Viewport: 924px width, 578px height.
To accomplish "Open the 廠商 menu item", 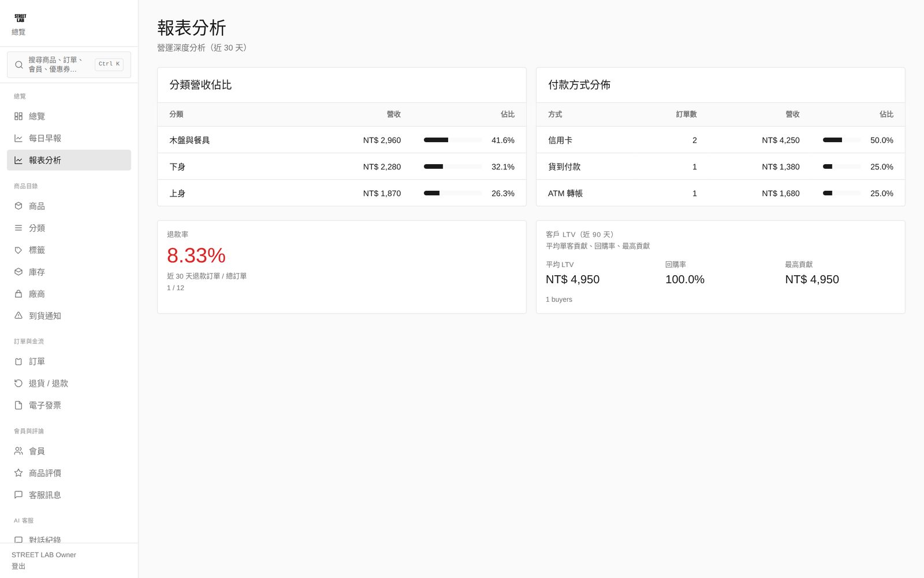I will pos(69,294).
